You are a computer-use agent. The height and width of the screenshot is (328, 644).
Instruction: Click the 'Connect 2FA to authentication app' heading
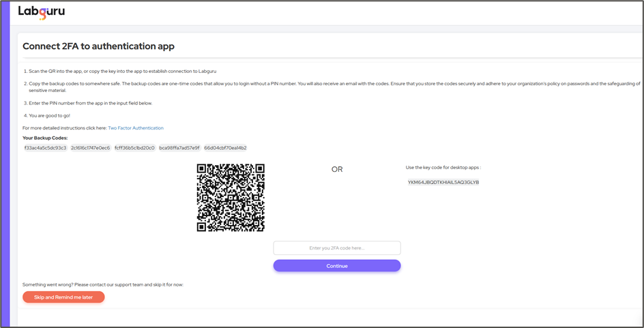pyautogui.click(x=98, y=46)
